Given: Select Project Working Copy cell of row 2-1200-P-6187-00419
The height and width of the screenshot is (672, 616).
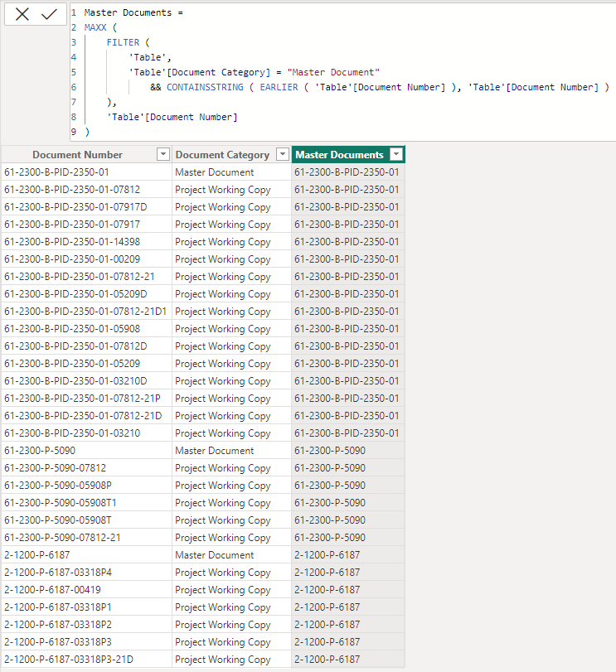Looking at the screenshot, I should click(231, 590).
